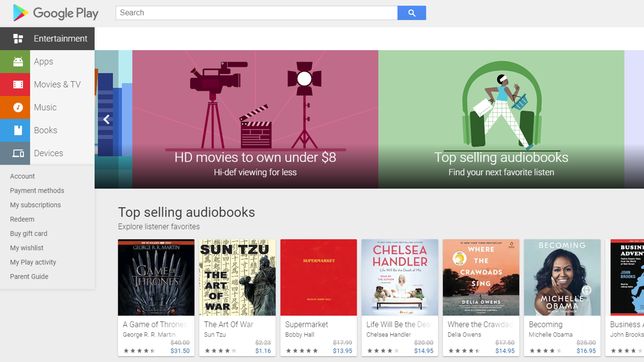Open the green Top selling audiobooks banner

501,119
